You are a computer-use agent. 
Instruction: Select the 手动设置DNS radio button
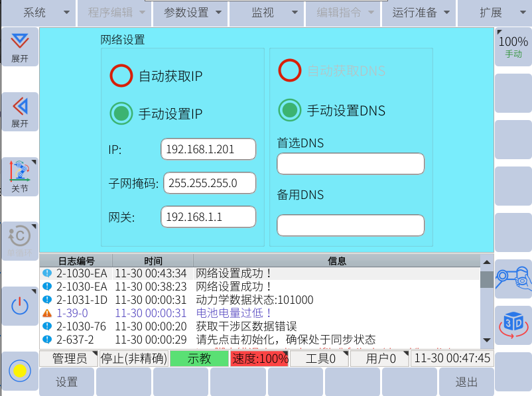[290, 110]
